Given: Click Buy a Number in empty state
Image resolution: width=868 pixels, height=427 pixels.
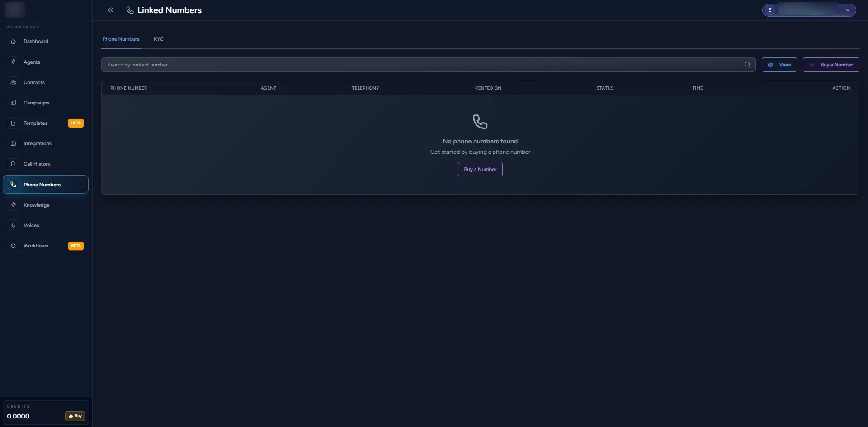Looking at the screenshot, I should (x=480, y=169).
